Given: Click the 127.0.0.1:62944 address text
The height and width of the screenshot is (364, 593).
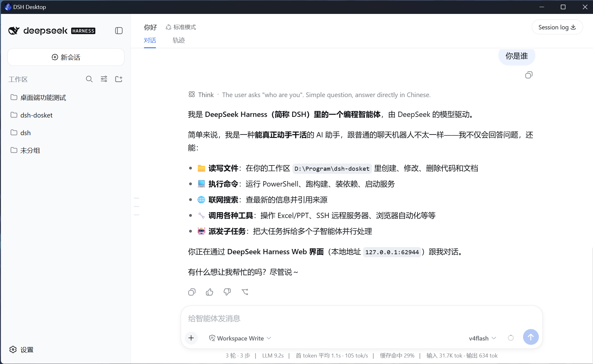Looking at the screenshot, I should [392, 252].
